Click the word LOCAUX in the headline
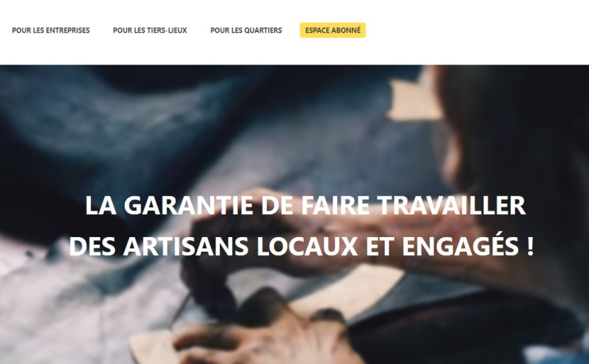This screenshot has height=364, width=589. [307, 246]
